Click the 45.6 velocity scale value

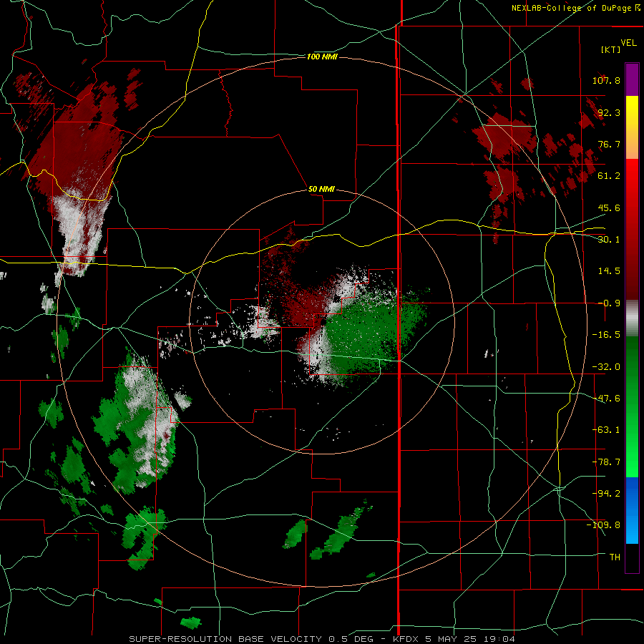click(x=609, y=208)
